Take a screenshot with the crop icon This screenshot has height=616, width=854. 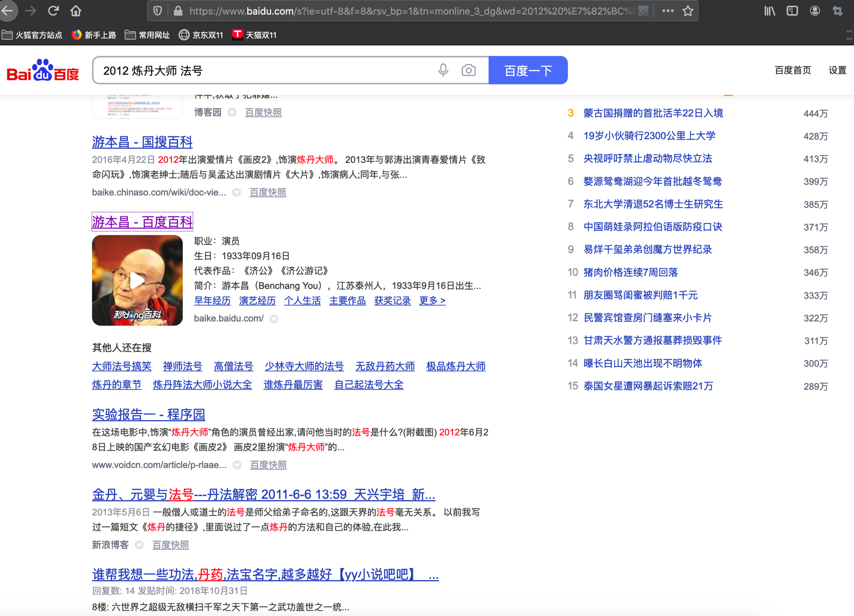coord(838,11)
